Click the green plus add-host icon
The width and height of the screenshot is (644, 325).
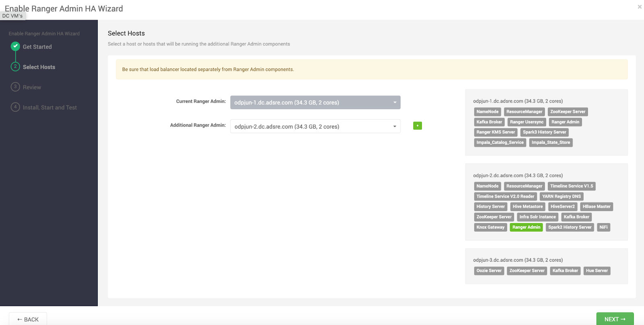click(x=417, y=126)
